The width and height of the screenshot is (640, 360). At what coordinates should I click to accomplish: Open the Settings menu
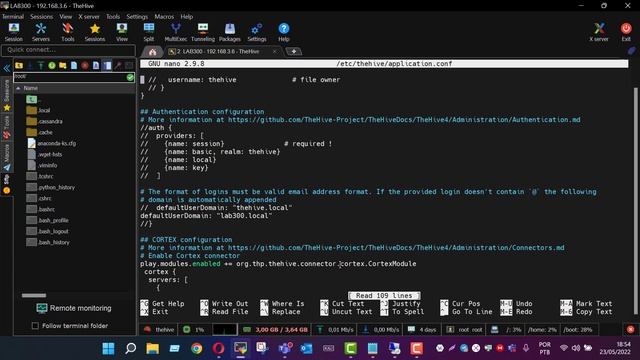click(x=137, y=17)
